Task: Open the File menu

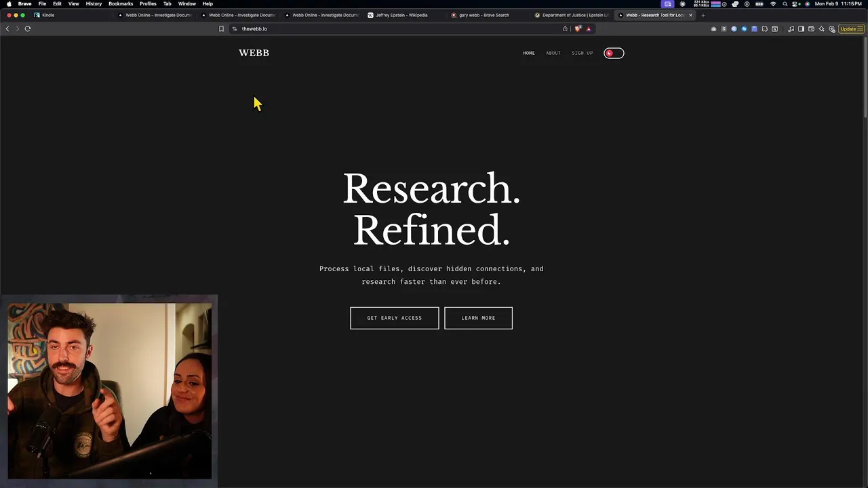Action: [42, 4]
